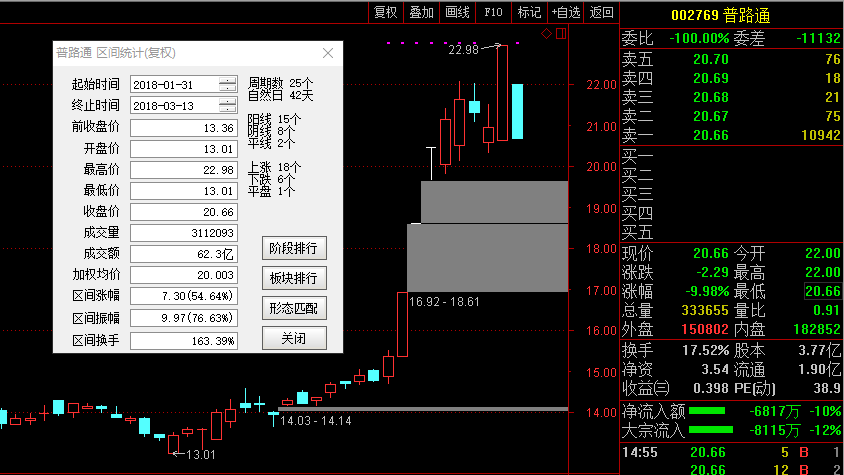Click 返回 to go back
The width and height of the screenshot is (844, 475).
point(601,12)
